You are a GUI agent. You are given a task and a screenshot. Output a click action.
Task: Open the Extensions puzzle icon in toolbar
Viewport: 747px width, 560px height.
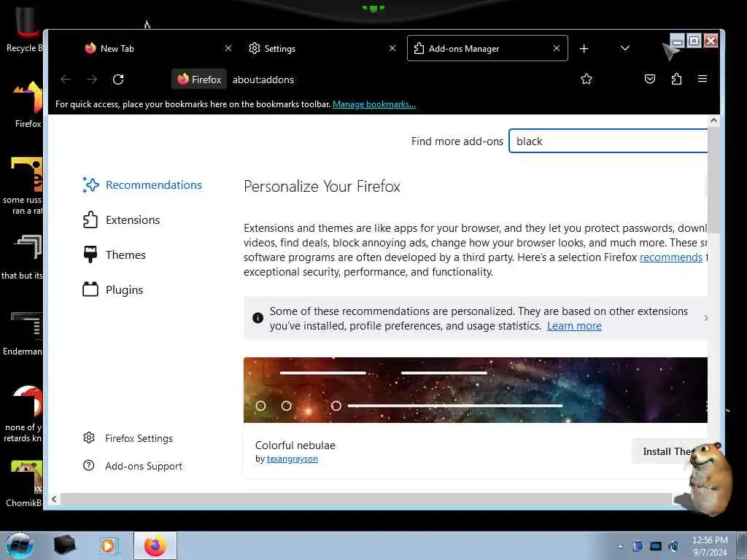(676, 79)
